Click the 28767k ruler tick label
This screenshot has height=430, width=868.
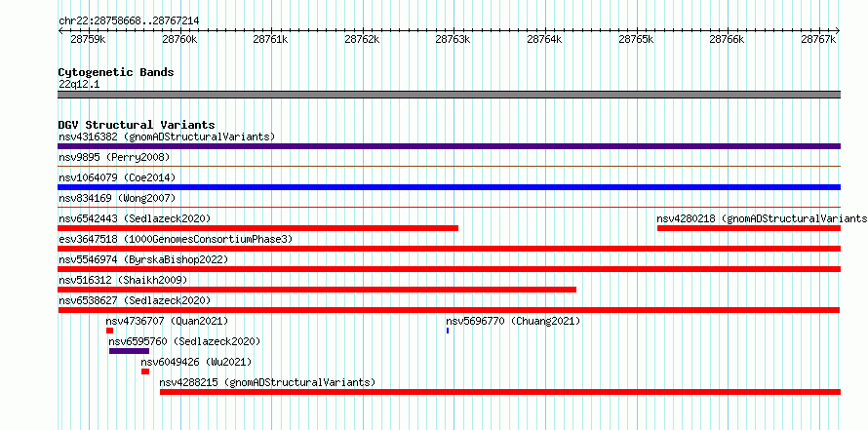tap(819, 39)
